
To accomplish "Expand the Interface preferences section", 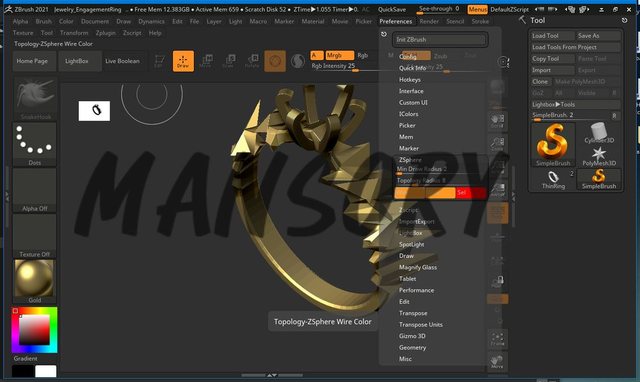I will coord(411,91).
